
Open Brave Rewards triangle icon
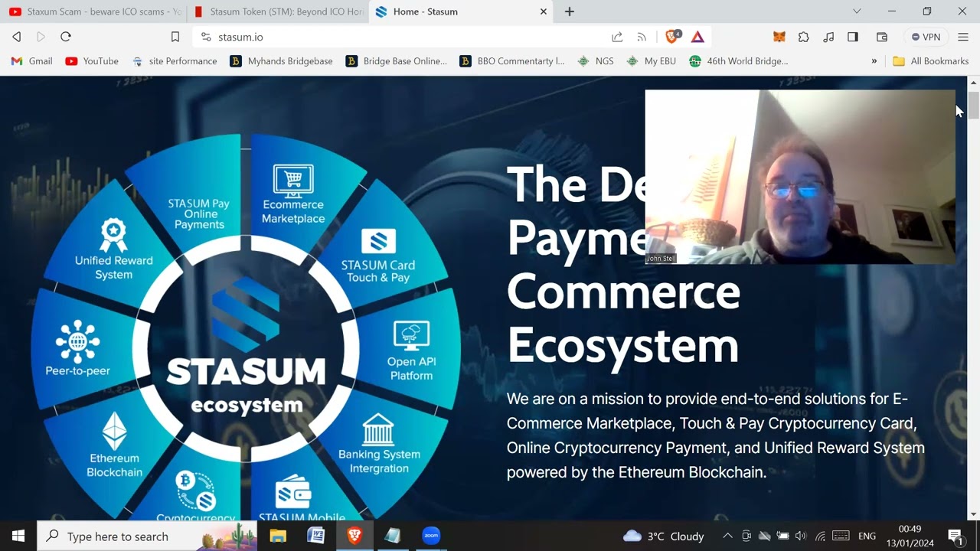point(697,37)
